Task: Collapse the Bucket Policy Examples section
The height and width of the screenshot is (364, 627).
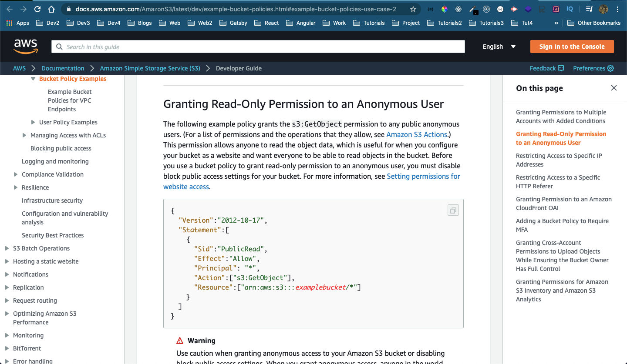Action: [x=33, y=79]
